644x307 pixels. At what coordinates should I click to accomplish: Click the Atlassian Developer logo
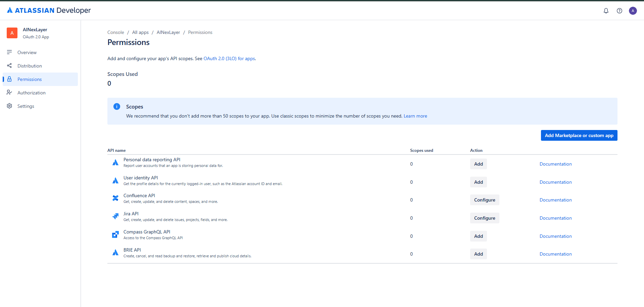coord(48,10)
